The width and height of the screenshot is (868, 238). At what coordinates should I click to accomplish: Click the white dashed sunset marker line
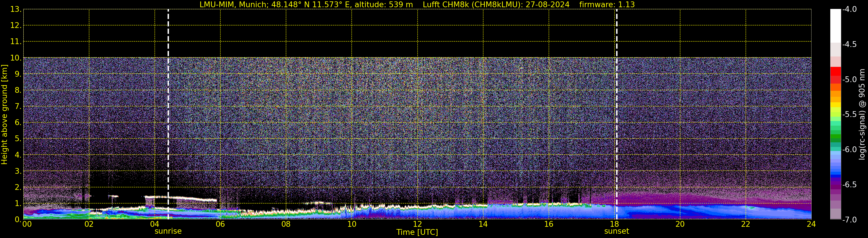click(x=617, y=114)
